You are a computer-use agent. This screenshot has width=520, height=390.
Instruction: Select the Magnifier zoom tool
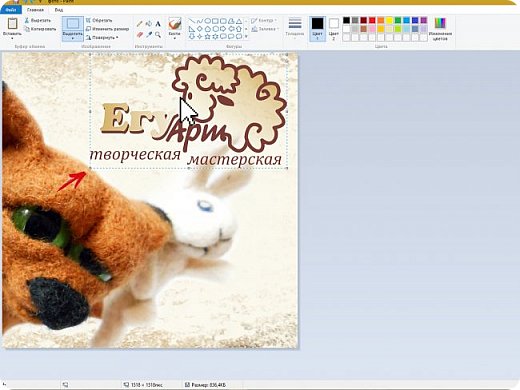click(158, 34)
